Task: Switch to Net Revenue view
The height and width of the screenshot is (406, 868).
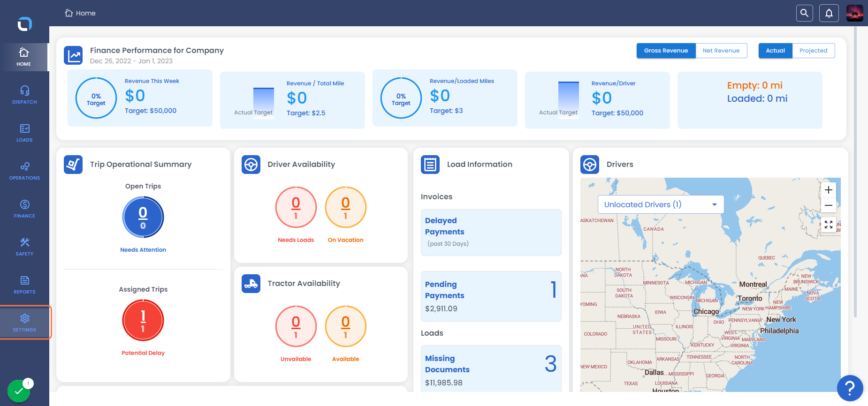Action: (x=721, y=51)
